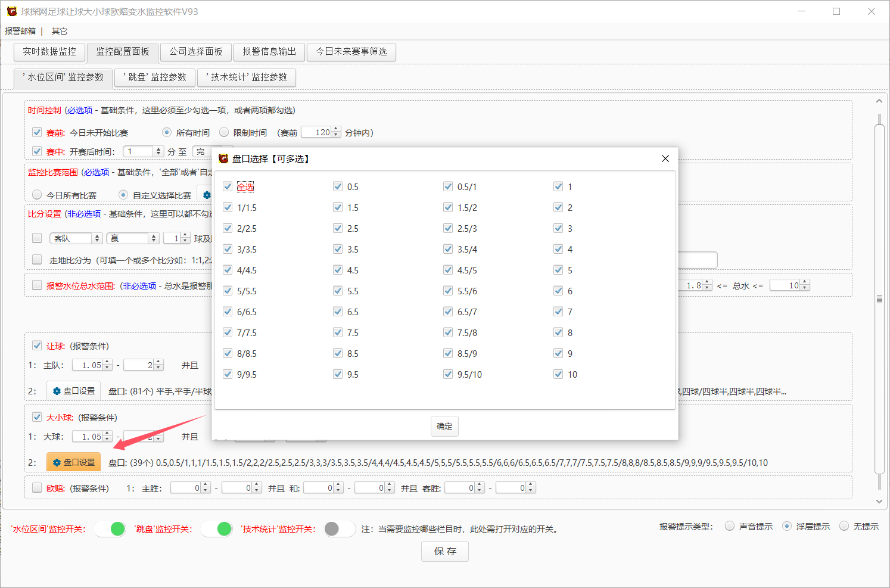Select 自定义选择比赛 radio option

tap(123, 195)
